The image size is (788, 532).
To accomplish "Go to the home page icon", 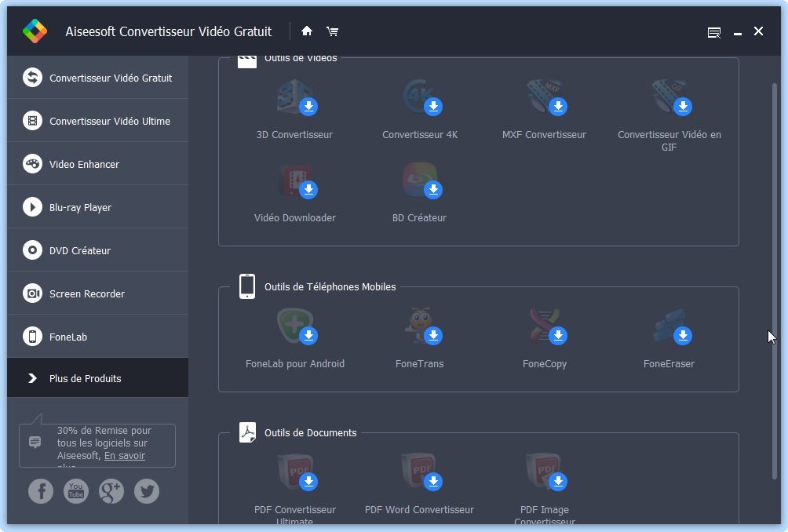I will click(x=307, y=31).
